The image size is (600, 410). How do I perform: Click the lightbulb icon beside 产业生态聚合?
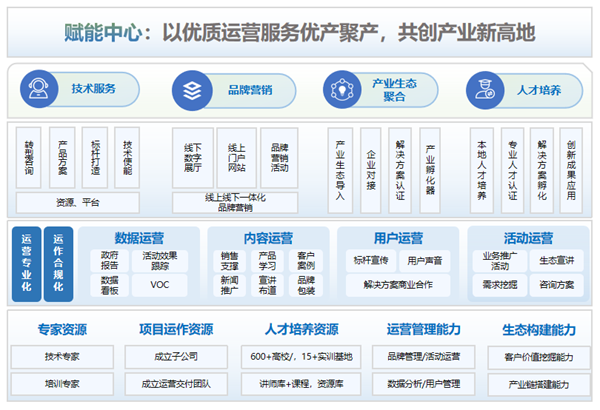coord(342,88)
